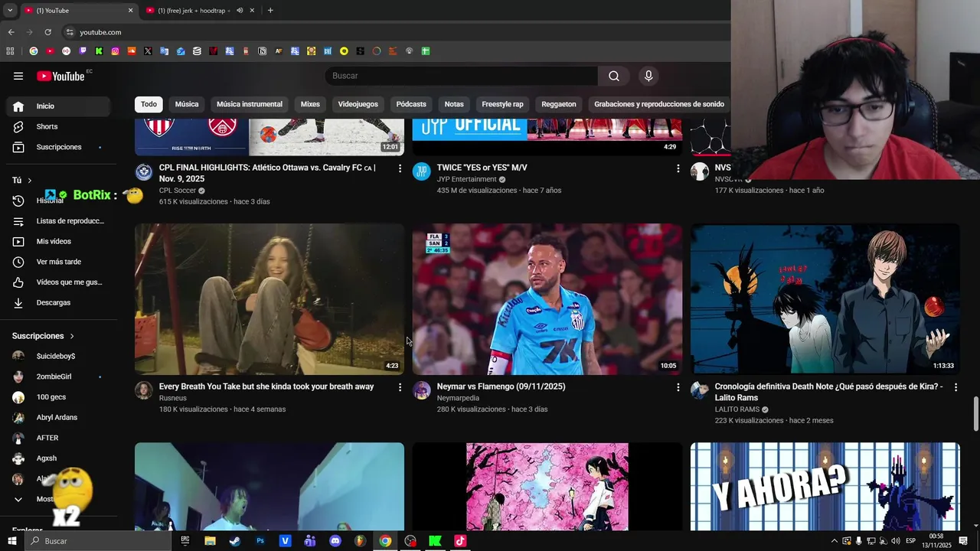Open Photoshop from the taskbar

coord(260,541)
